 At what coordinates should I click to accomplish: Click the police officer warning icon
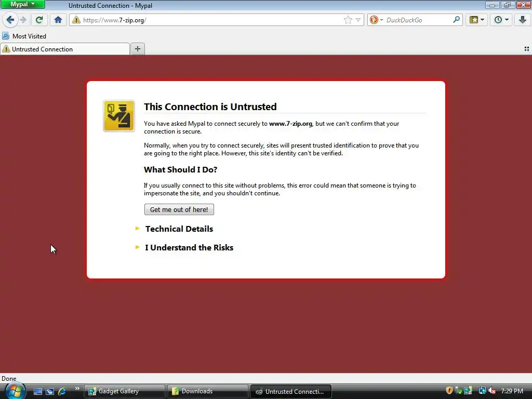tap(119, 116)
